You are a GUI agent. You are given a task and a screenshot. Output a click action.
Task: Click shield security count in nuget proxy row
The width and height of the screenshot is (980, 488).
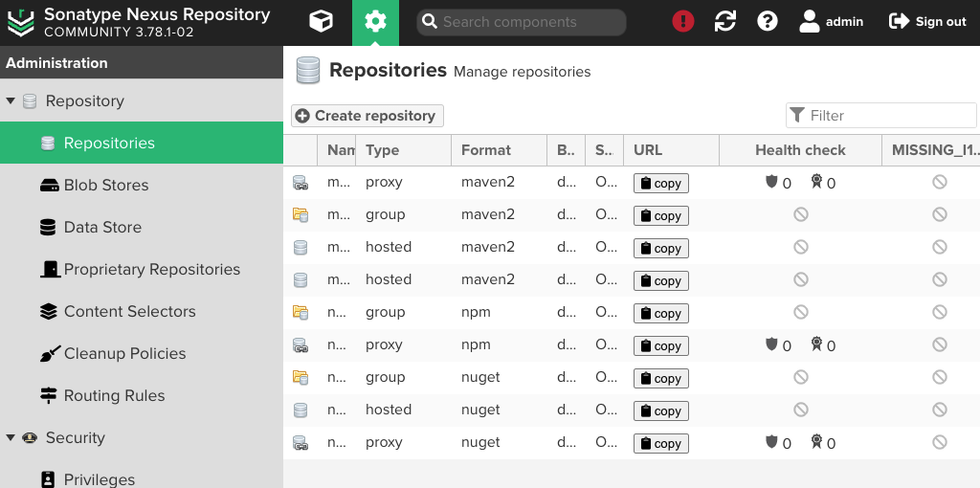tap(778, 442)
